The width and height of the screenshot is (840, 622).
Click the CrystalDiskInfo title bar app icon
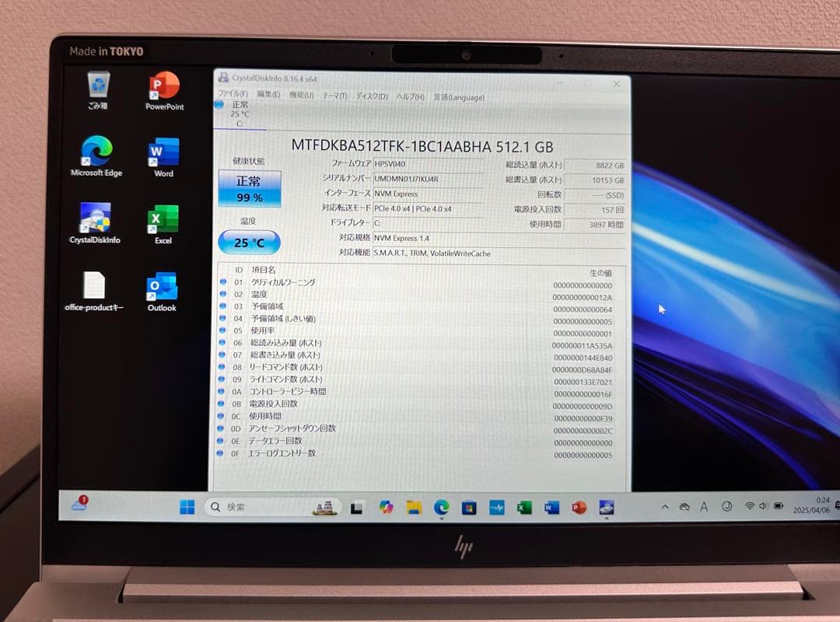click(223, 78)
